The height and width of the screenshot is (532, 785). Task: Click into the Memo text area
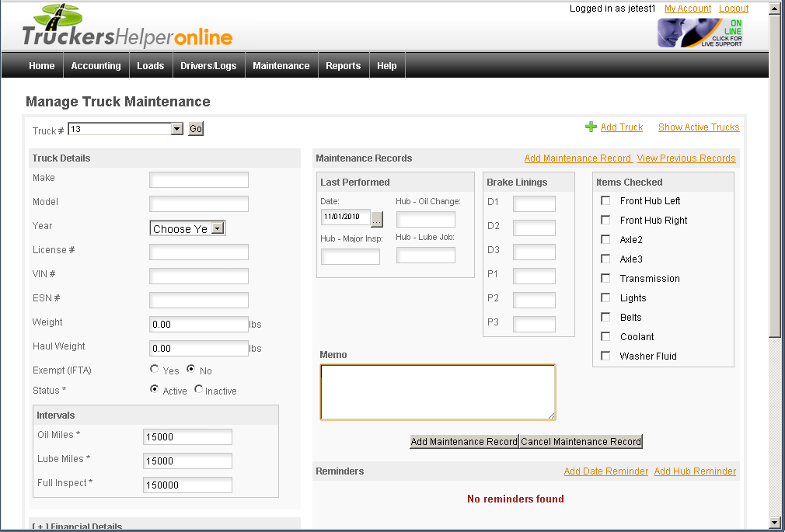438,392
